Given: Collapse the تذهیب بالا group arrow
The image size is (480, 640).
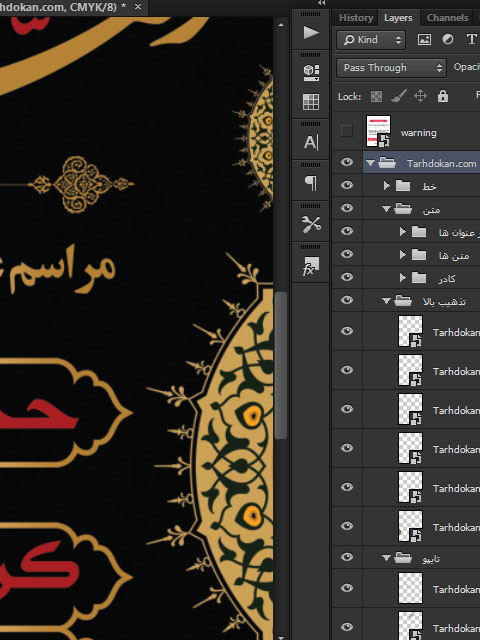Looking at the screenshot, I should pos(386,301).
